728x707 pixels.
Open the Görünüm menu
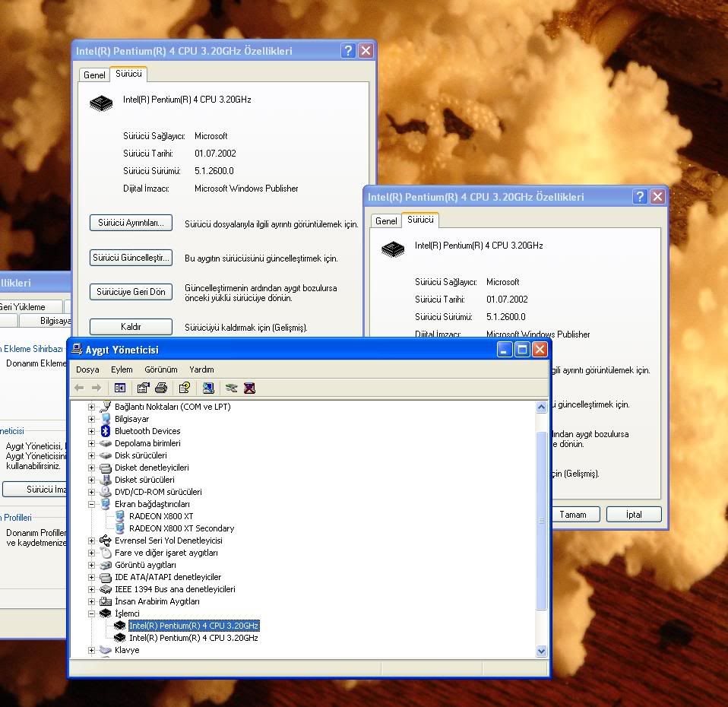click(160, 369)
